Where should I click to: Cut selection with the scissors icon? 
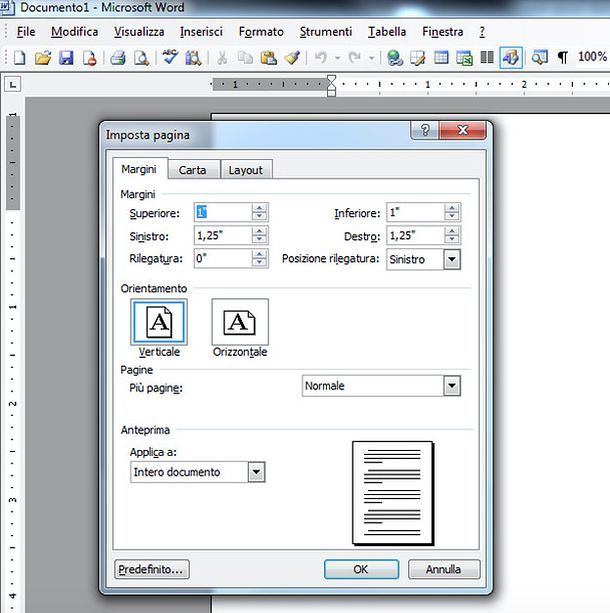pos(222,58)
